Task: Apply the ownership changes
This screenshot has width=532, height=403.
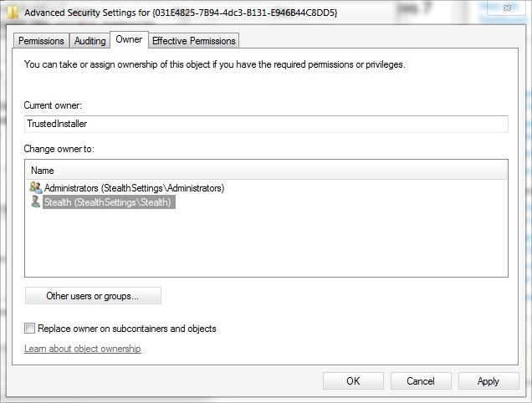Action: click(x=488, y=381)
